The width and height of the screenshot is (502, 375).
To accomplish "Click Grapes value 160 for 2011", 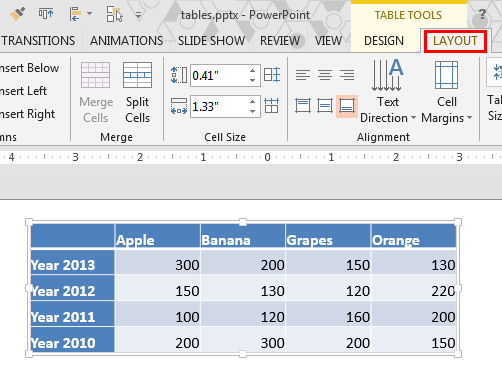I will tap(358, 317).
